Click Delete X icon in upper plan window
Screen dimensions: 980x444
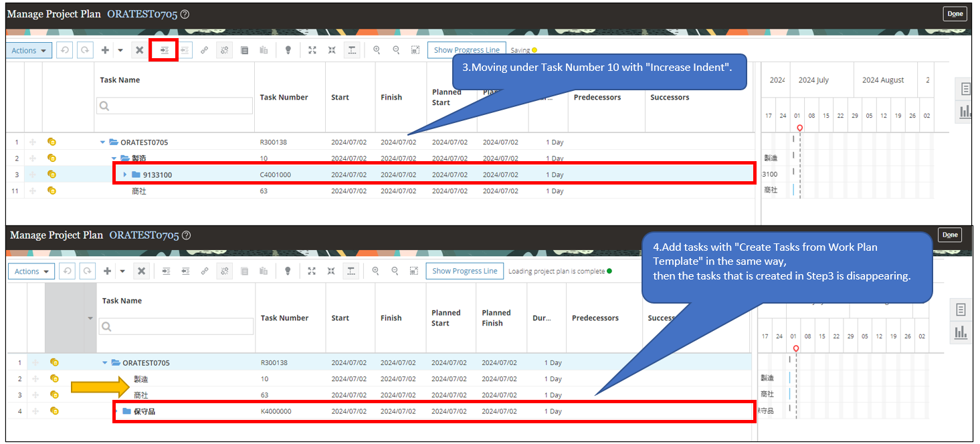139,50
